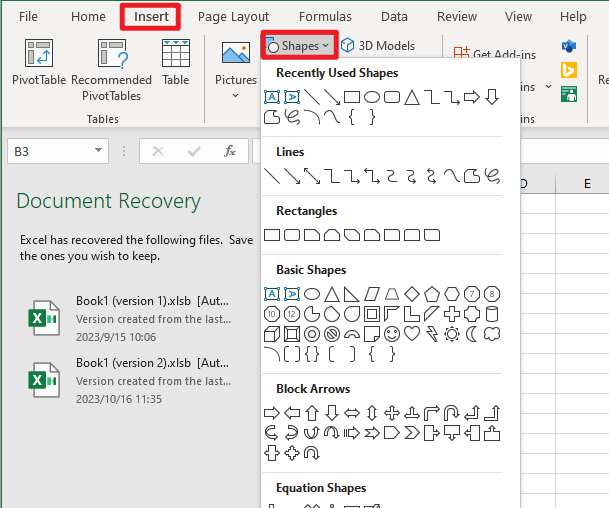This screenshot has height=508, width=609.
Task: Choose the No Symbol shape
Action: (x=332, y=334)
